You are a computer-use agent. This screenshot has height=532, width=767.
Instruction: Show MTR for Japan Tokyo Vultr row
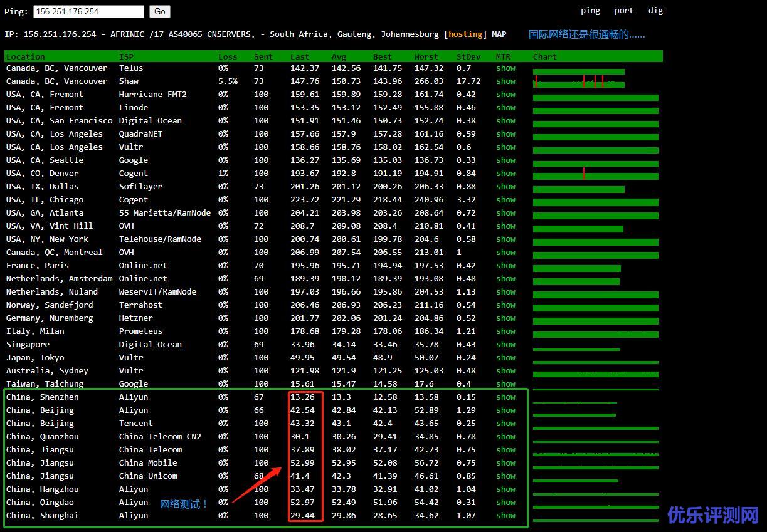click(x=505, y=358)
